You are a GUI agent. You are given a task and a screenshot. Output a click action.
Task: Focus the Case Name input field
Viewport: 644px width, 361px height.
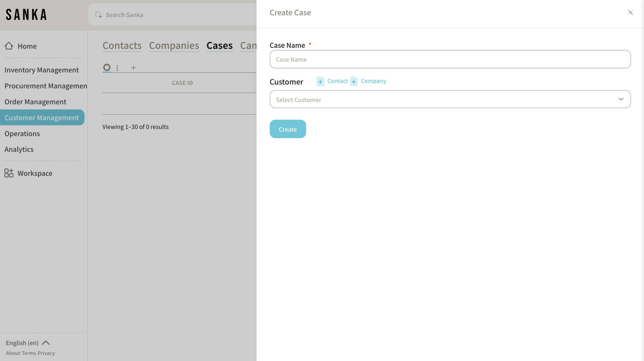[450, 59]
